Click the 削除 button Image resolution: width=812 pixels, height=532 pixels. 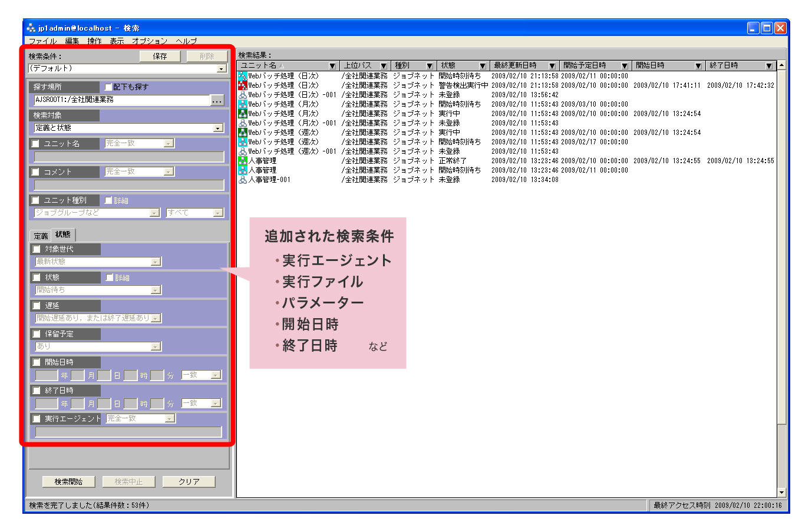click(x=207, y=57)
